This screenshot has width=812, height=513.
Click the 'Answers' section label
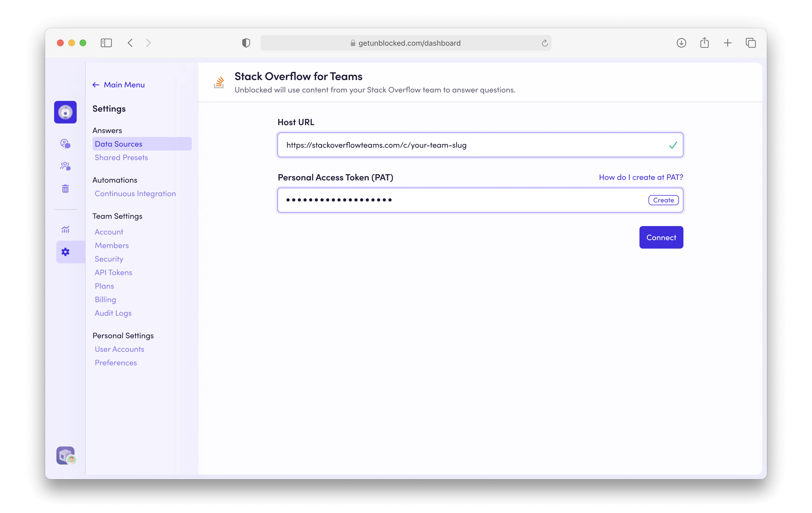[107, 131]
